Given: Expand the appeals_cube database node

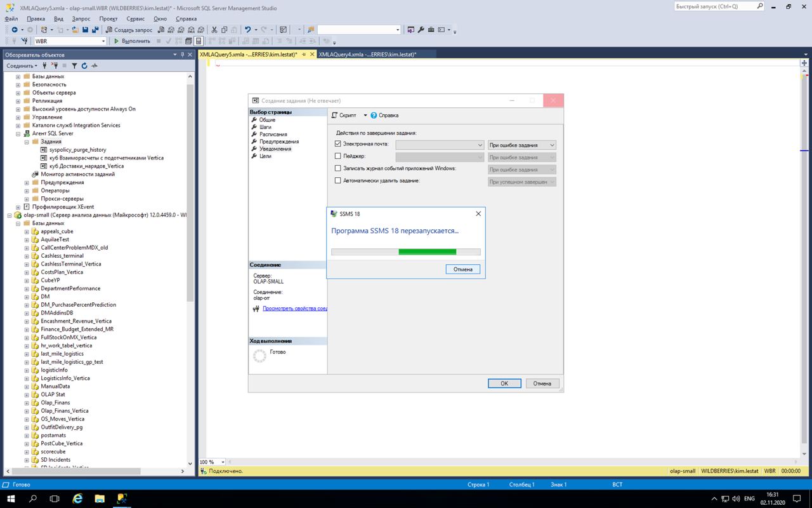Looking at the screenshot, I should point(27,232).
